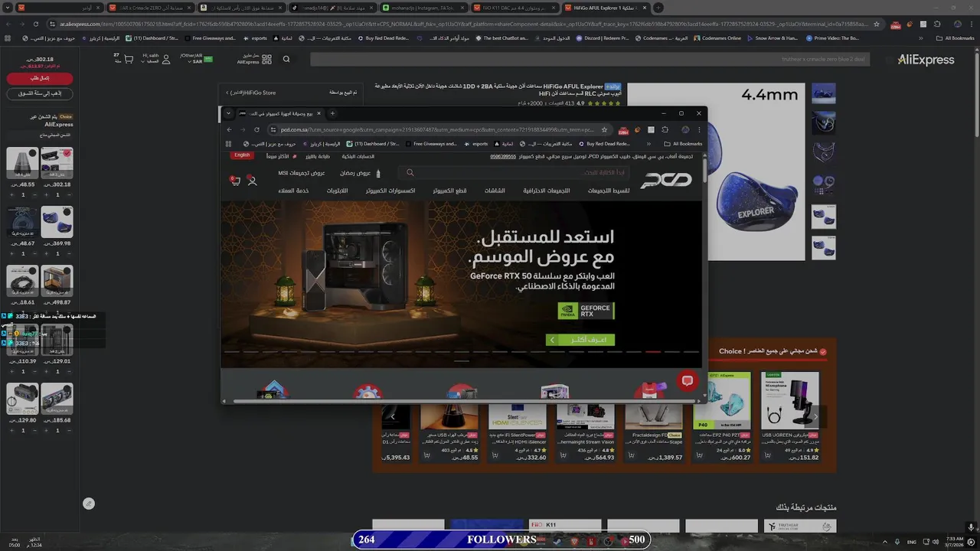Show more bookmarks chevron in PCD window
The width and height of the screenshot is (980, 551).
(648, 144)
